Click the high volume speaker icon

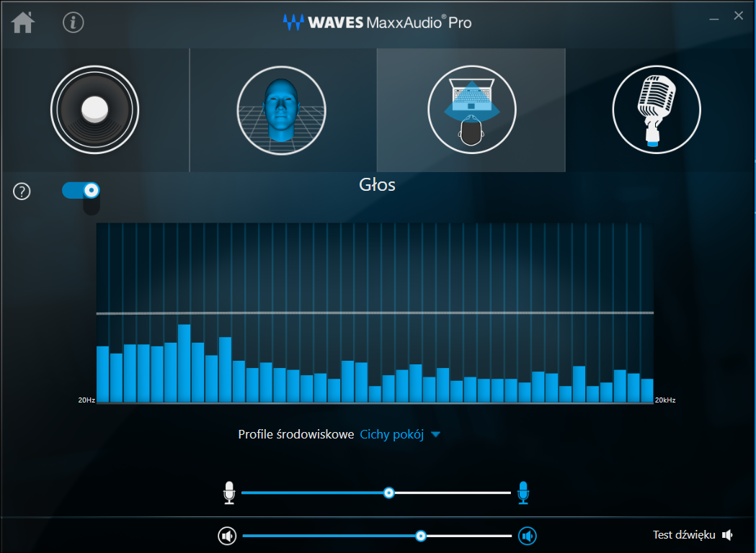[x=528, y=536]
